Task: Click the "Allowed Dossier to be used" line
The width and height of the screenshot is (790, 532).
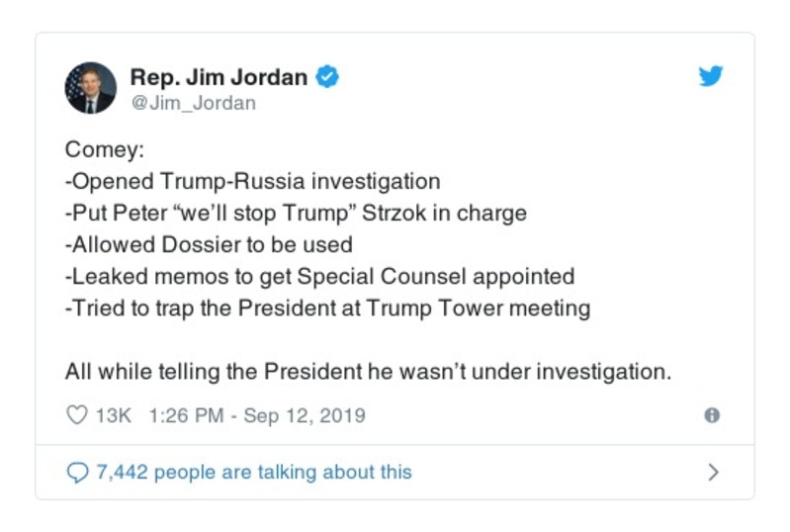Action: (209, 245)
